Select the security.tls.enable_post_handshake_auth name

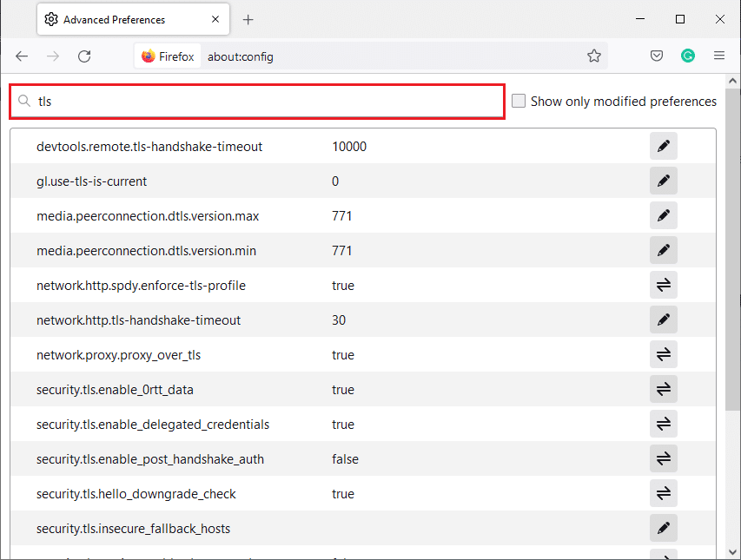[150, 459]
